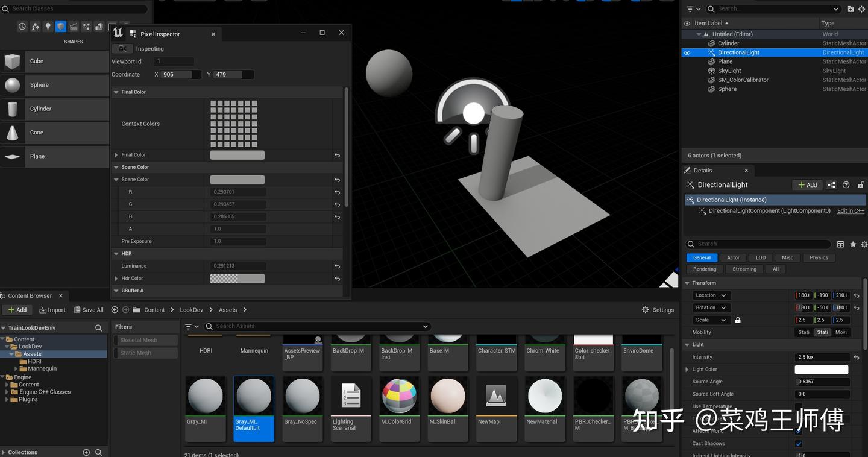Enable the Use Temperature checkbox
This screenshot has height=457, width=868.
[799, 407]
